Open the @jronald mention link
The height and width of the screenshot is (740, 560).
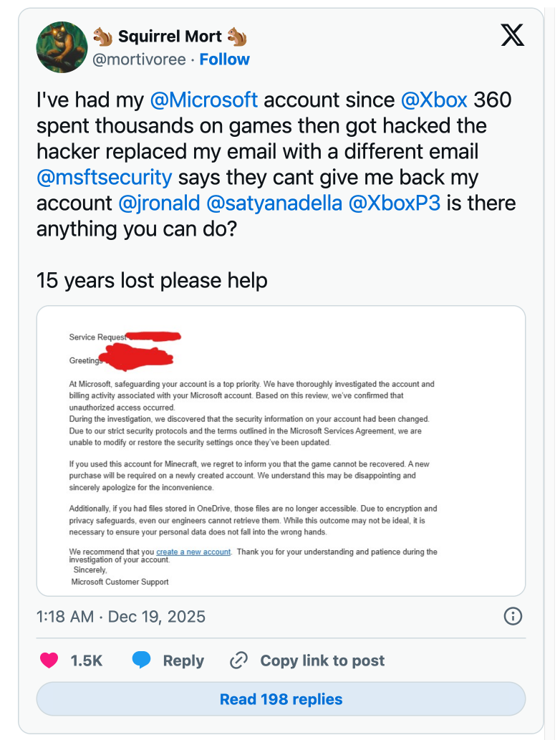(159, 203)
